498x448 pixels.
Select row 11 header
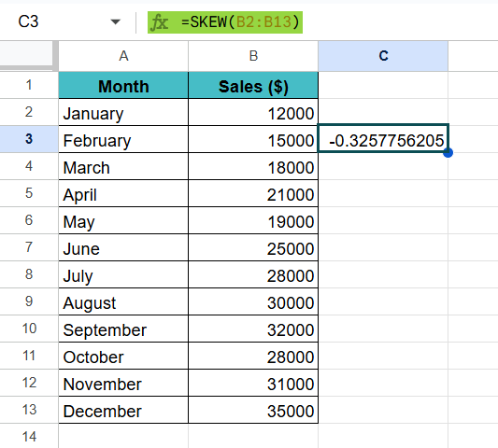(x=29, y=356)
